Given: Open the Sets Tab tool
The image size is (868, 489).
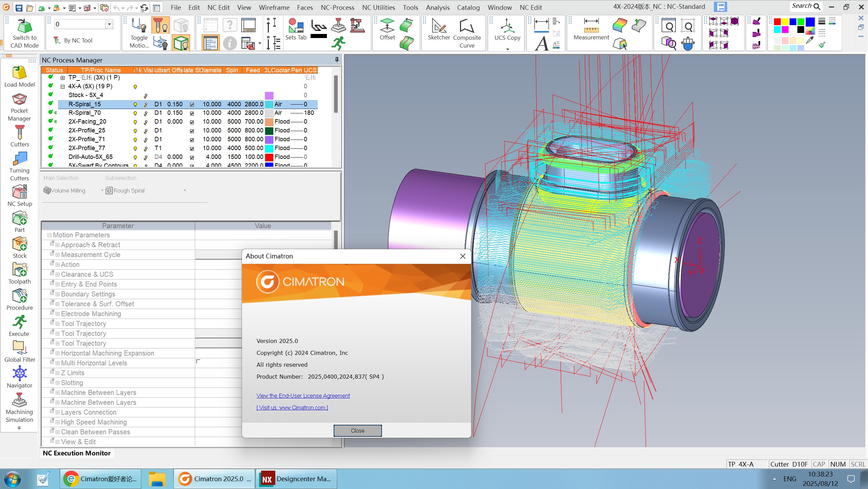Looking at the screenshot, I should pos(296,29).
